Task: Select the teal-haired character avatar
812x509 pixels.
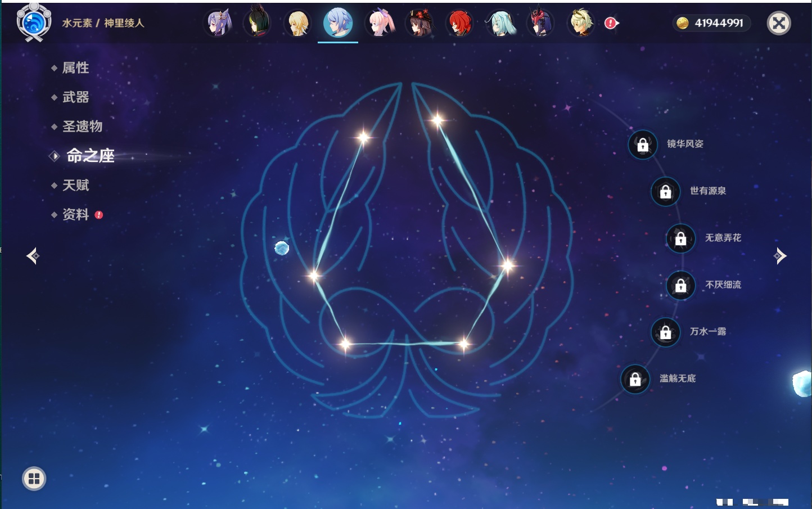Action: pyautogui.click(x=500, y=23)
